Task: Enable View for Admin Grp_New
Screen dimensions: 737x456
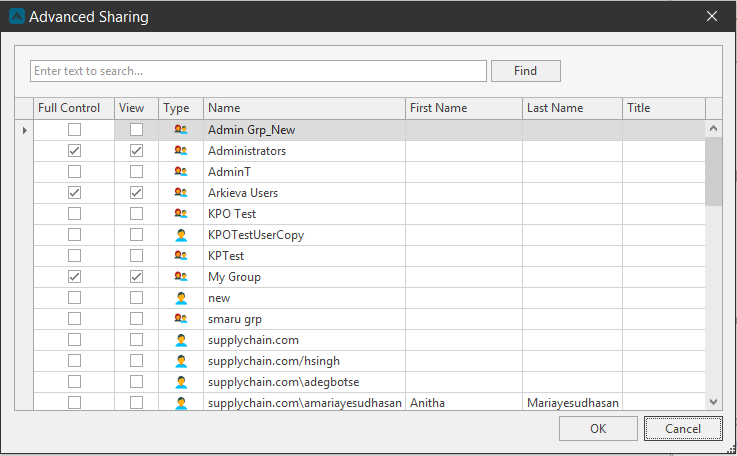Action: pos(136,129)
